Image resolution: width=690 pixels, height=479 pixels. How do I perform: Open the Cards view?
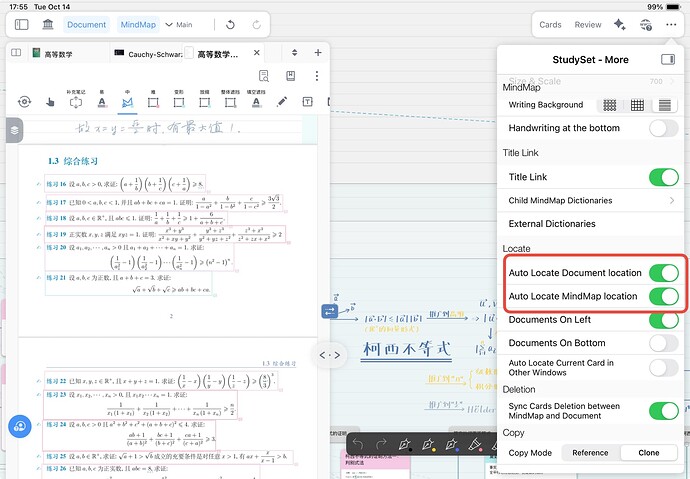click(x=550, y=24)
